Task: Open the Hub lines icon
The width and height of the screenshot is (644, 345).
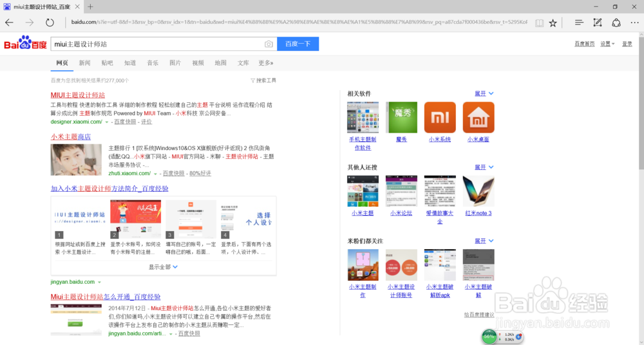Action: pos(579,23)
